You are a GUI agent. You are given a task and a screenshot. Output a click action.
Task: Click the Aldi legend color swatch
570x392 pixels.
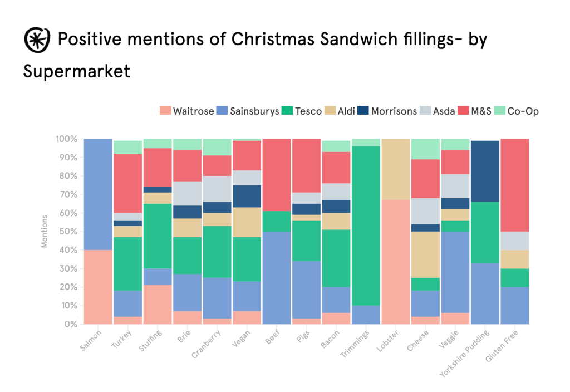pos(331,111)
